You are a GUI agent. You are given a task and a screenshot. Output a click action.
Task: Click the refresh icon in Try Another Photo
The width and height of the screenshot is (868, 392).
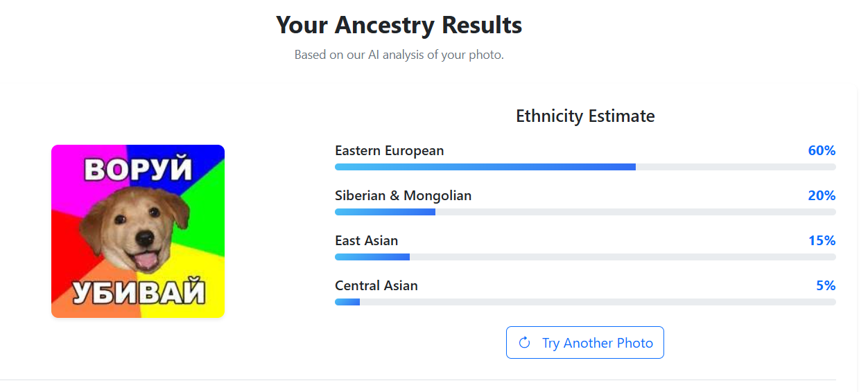pyautogui.click(x=525, y=343)
